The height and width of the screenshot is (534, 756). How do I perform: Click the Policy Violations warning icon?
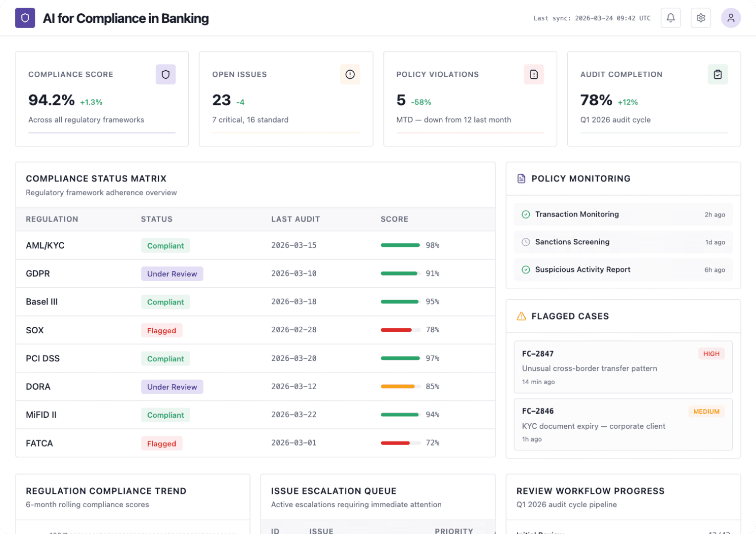534,74
